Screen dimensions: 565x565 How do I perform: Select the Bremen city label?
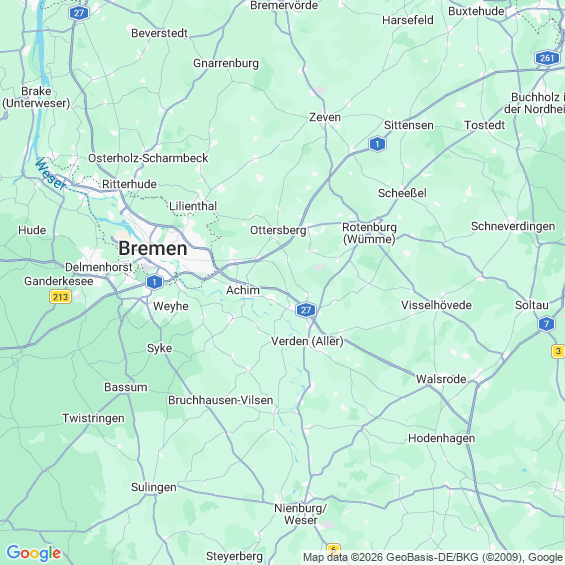(x=153, y=248)
